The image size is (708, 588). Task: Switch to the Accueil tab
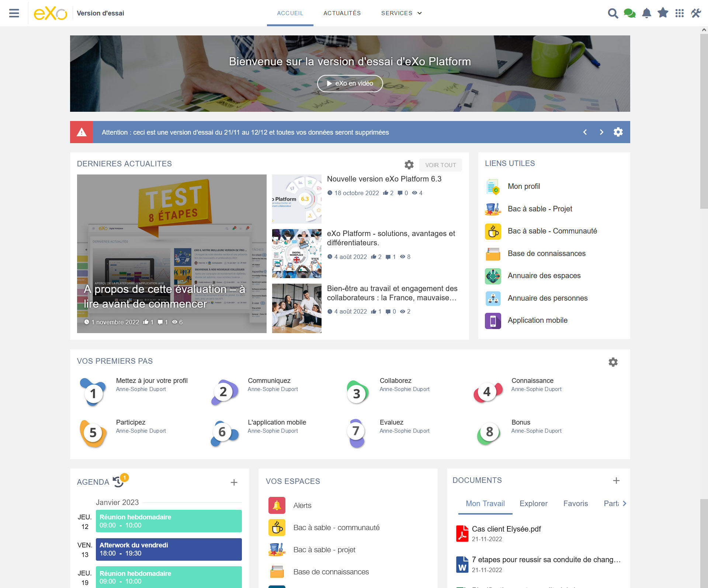tap(290, 13)
